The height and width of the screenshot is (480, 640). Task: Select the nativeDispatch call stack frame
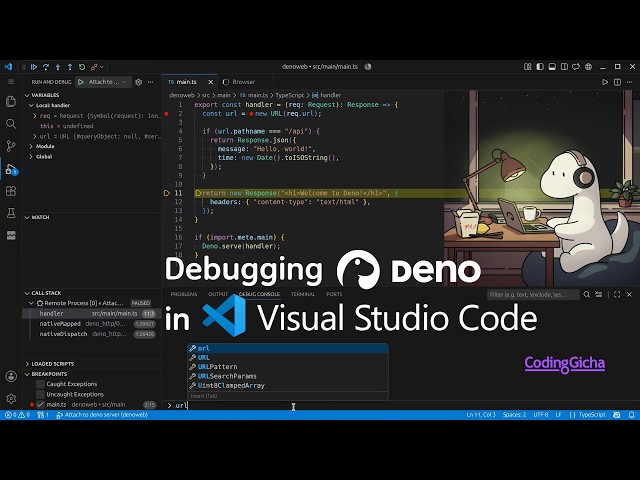(92, 334)
